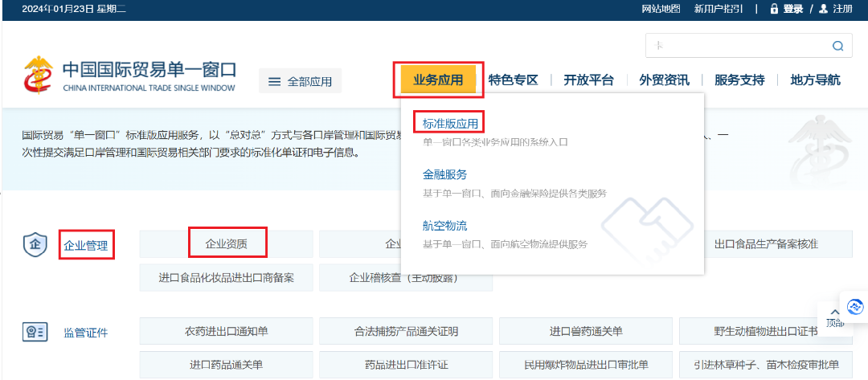Click the 登录 link
Image resolution: width=868 pixels, height=380 pixels.
point(792,9)
